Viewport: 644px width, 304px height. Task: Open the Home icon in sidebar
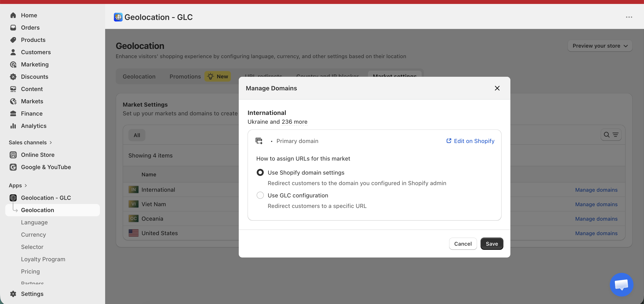coord(13,15)
